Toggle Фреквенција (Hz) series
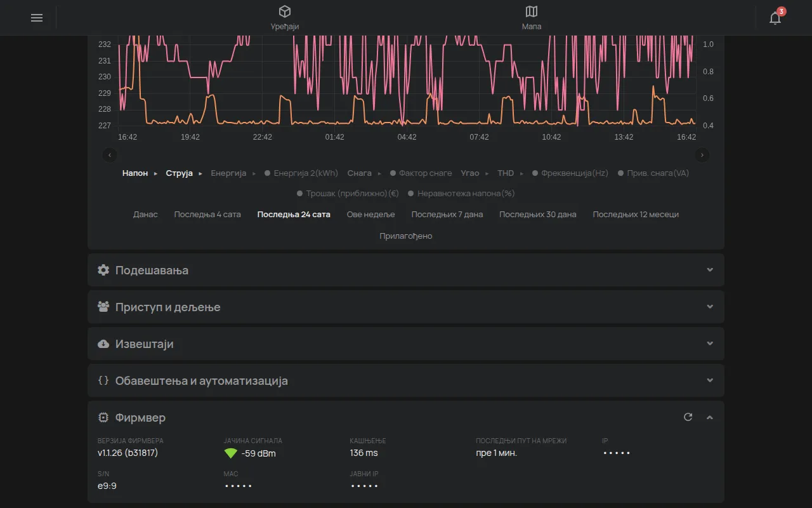The height and width of the screenshot is (508, 812). 571,173
